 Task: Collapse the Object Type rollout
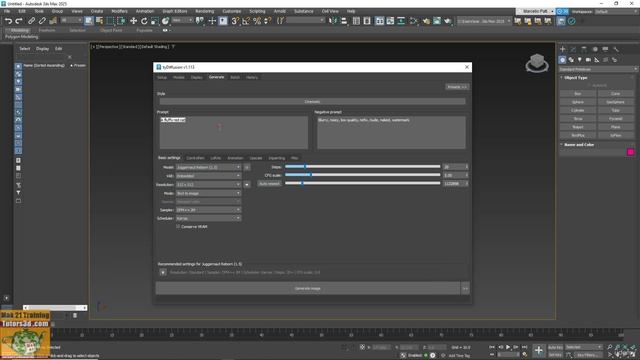point(576,78)
